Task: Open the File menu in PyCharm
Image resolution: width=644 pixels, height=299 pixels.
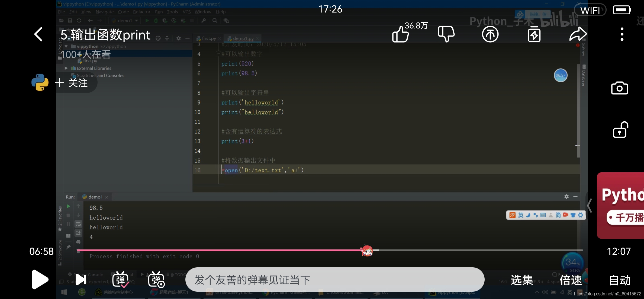Action: click(x=61, y=12)
